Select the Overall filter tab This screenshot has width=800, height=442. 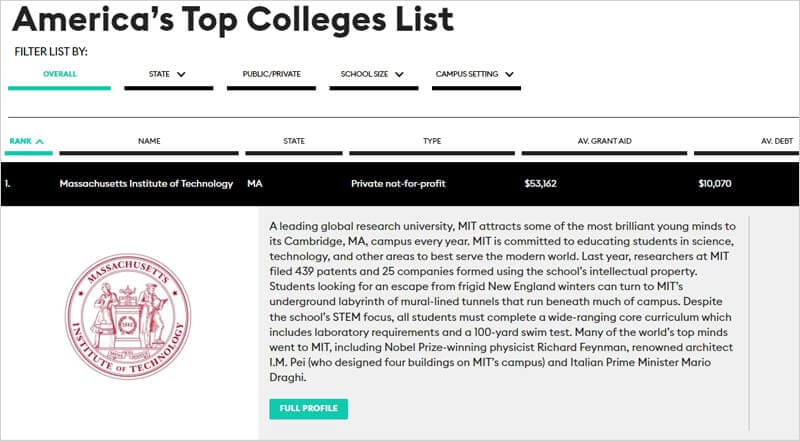tap(59, 74)
